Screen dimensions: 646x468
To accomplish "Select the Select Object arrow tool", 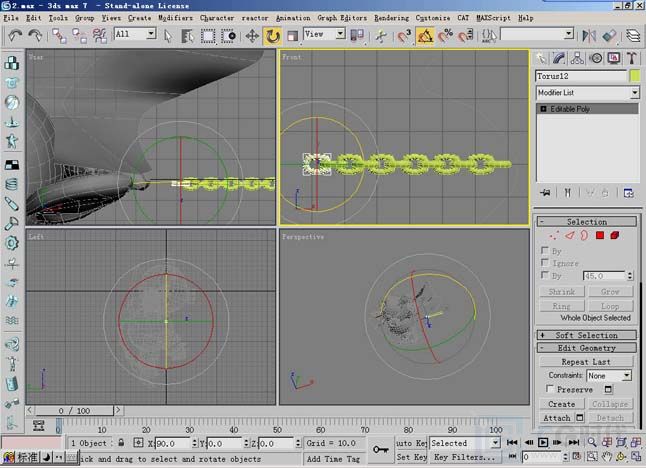I will pos(168,36).
